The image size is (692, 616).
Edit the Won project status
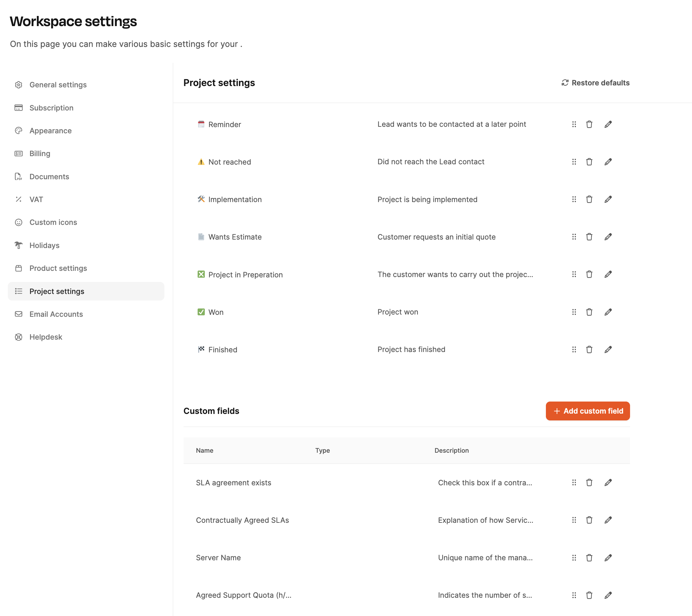(608, 312)
